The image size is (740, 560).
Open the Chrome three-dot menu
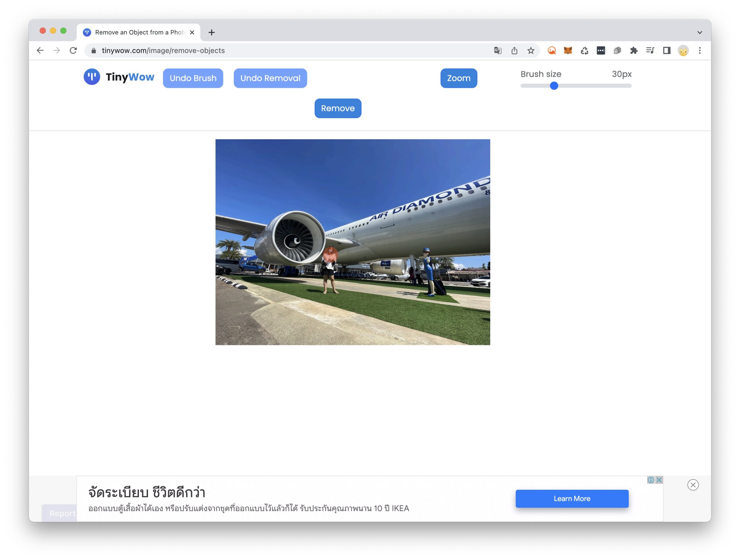[x=700, y=51]
